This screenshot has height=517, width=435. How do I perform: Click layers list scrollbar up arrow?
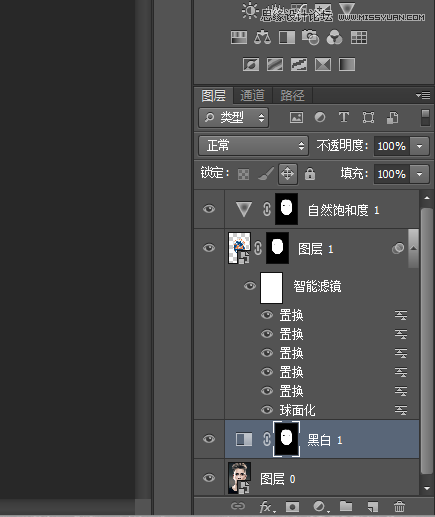[427, 198]
